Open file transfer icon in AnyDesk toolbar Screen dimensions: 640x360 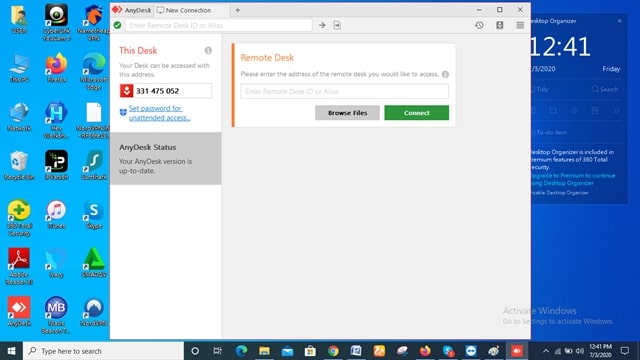point(337,25)
